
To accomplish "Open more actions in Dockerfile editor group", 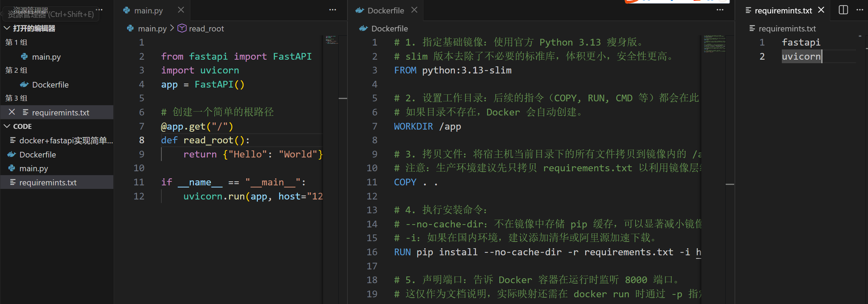I will click(x=720, y=10).
